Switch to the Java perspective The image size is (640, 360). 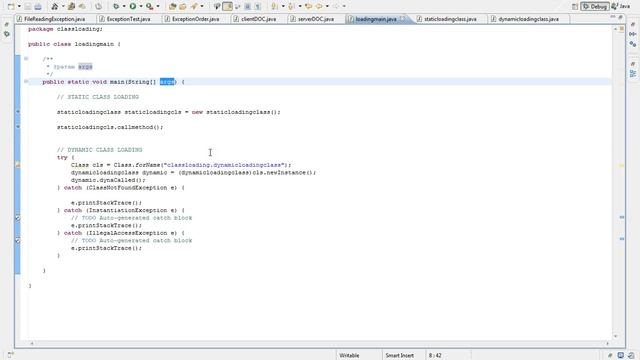point(621,6)
